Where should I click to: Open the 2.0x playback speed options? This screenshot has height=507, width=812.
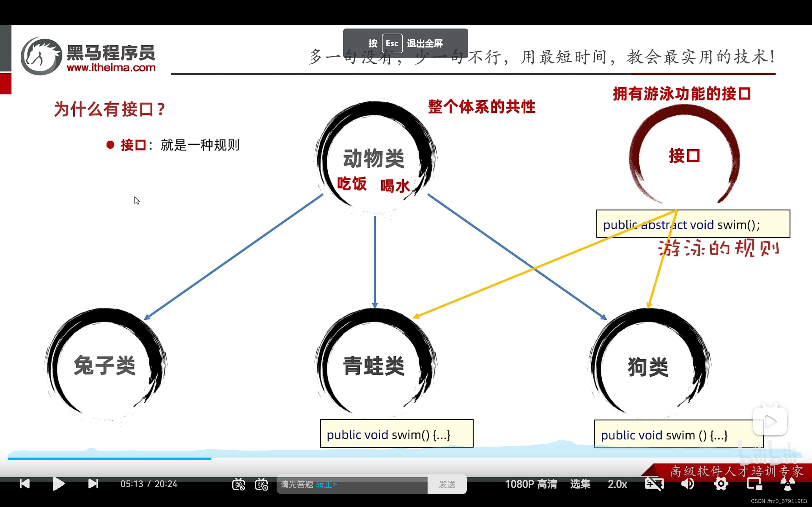point(617,484)
